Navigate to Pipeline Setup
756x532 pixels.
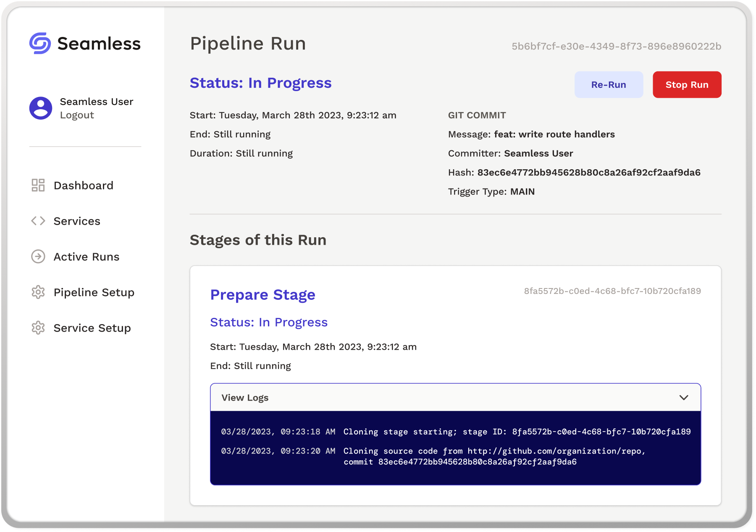(x=94, y=293)
